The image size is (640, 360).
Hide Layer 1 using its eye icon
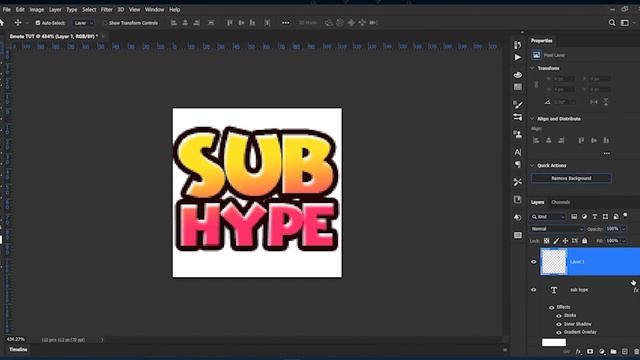point(533,262)
